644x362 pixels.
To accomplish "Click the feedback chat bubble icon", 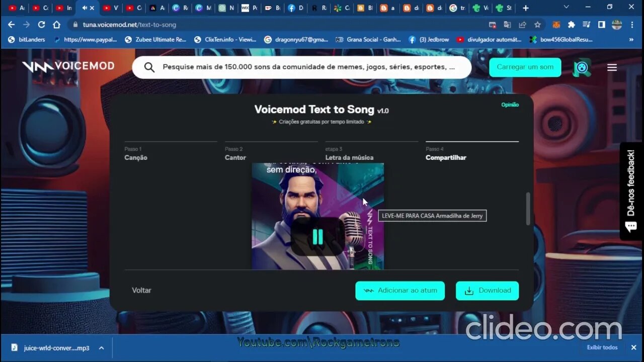I will click(x=630, y=227).
